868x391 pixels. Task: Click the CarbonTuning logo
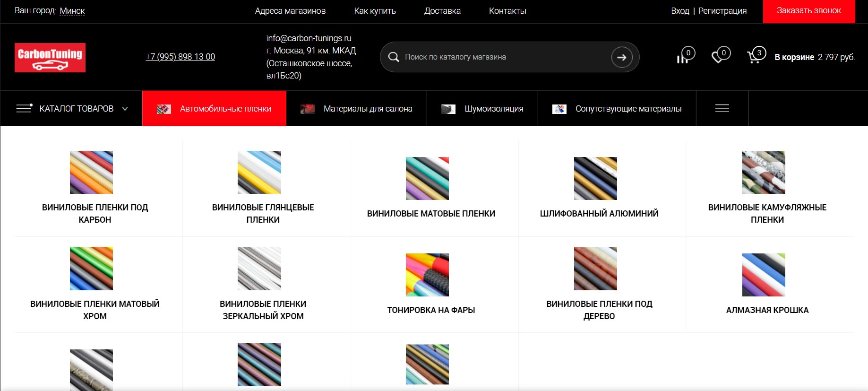pos(50,58)
